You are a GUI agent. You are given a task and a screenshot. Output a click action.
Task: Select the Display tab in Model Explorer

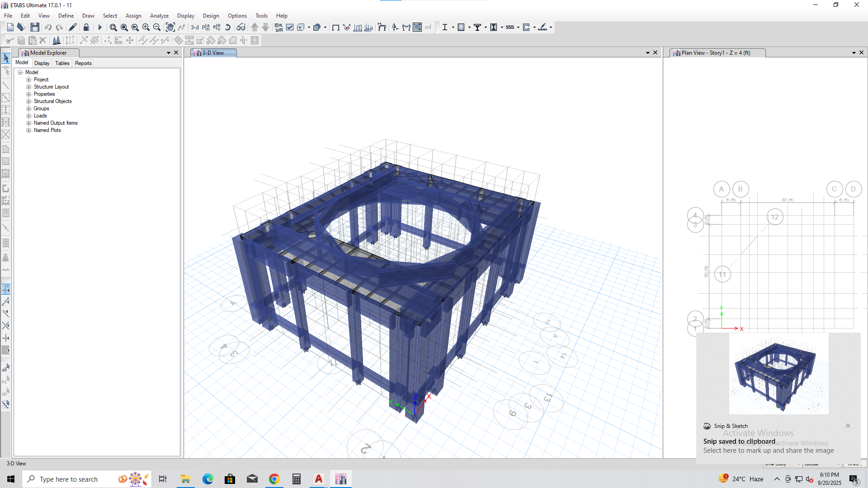(42, 63)
